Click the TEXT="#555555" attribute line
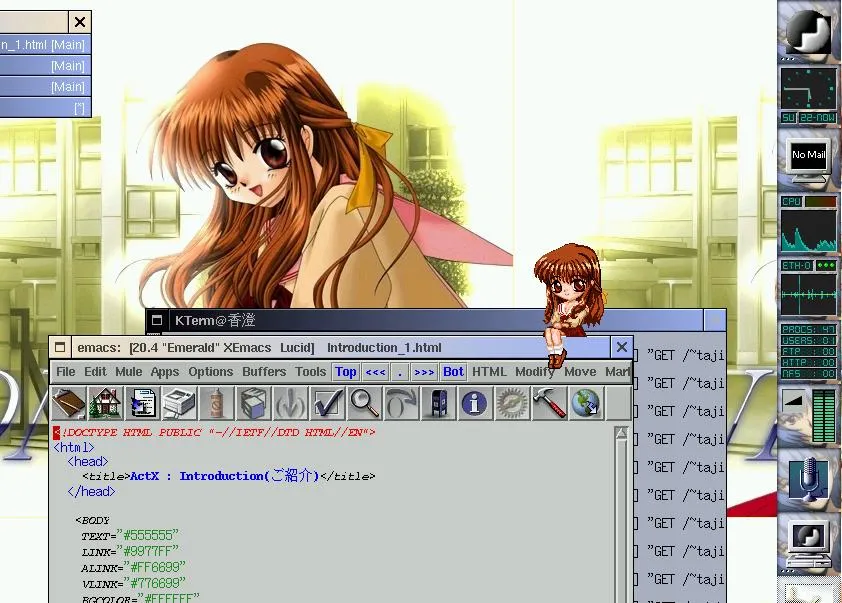This screenshot has width=842, height=603. click(129, 535)
